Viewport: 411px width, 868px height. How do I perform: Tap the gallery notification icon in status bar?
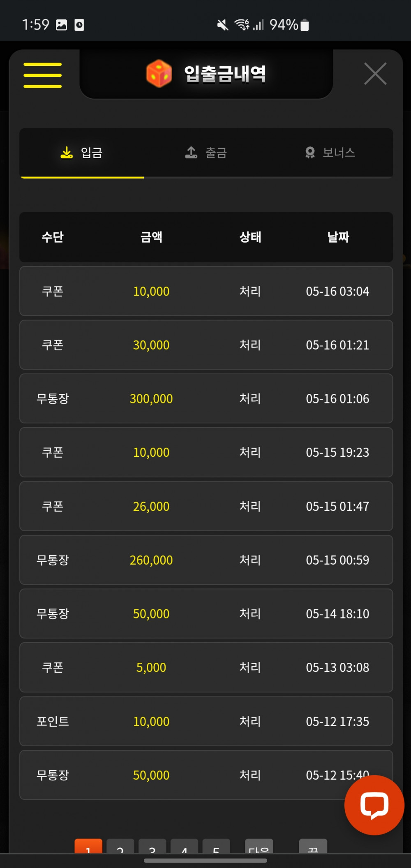click(x=61, y=25)
